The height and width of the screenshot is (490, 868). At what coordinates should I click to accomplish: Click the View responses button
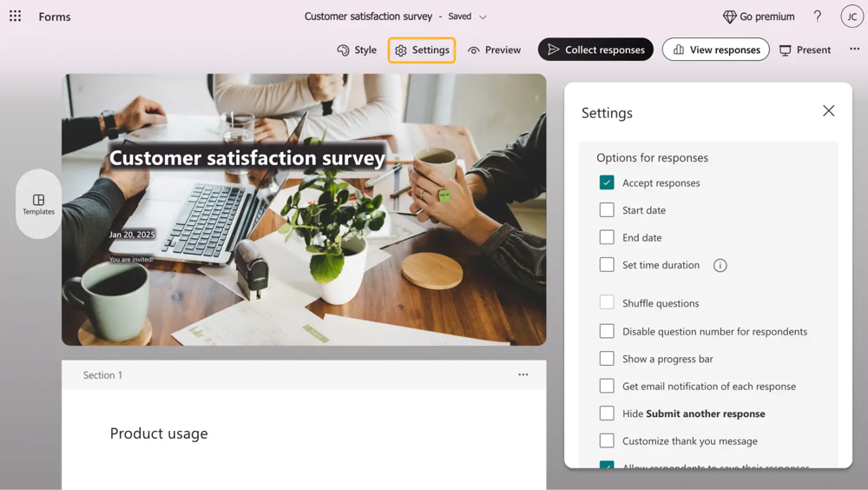(715, 50)
